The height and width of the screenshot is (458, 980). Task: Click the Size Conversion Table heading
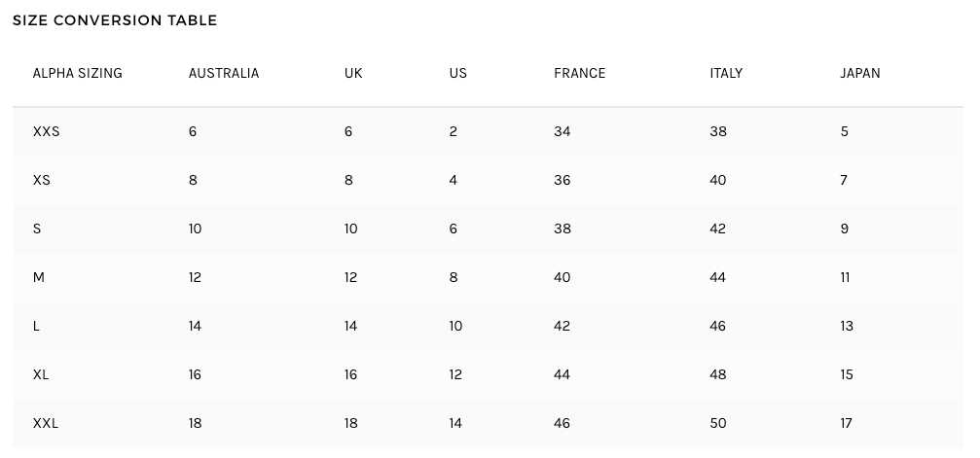(x=115, y=20)
